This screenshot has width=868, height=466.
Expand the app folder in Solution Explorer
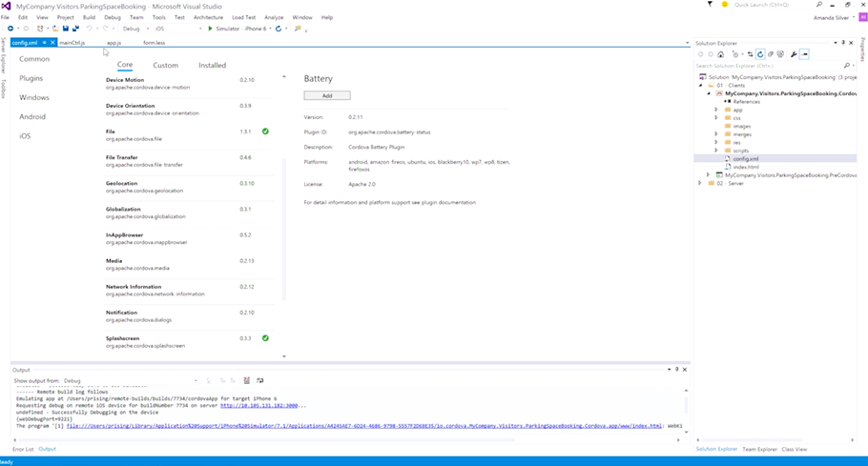click(x=716, y=110)
